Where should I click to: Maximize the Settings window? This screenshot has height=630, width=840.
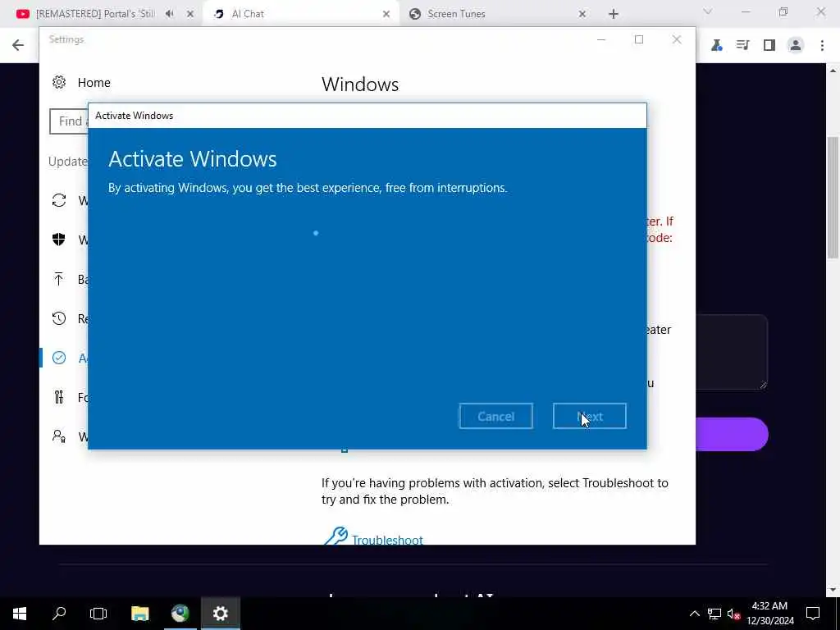pos(638,39)
